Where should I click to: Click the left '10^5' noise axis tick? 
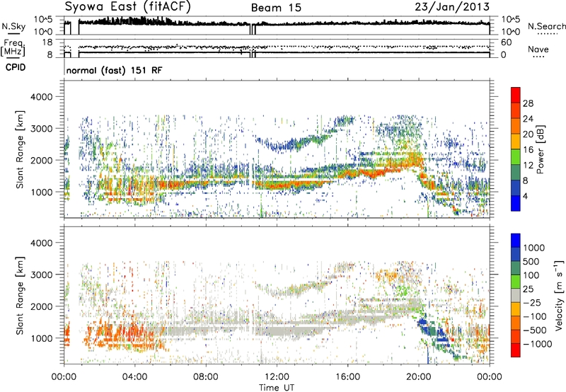click(x=43, y=19)
